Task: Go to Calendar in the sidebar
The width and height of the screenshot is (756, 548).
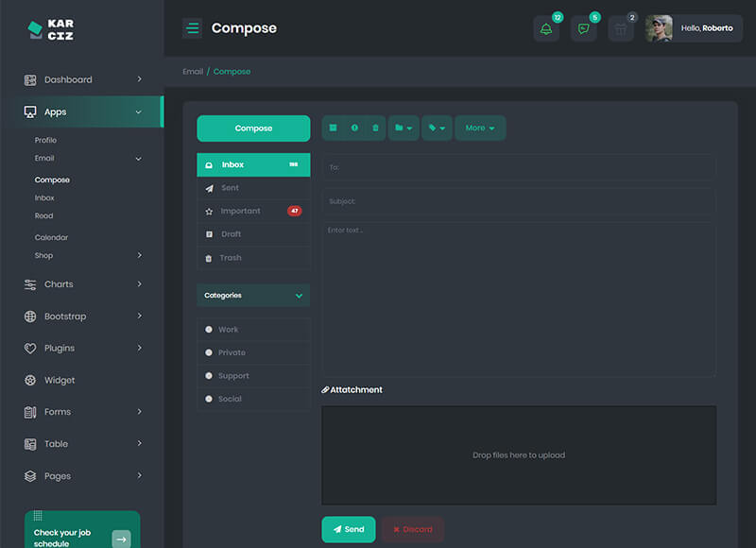Action: click(x=51, y=237)
